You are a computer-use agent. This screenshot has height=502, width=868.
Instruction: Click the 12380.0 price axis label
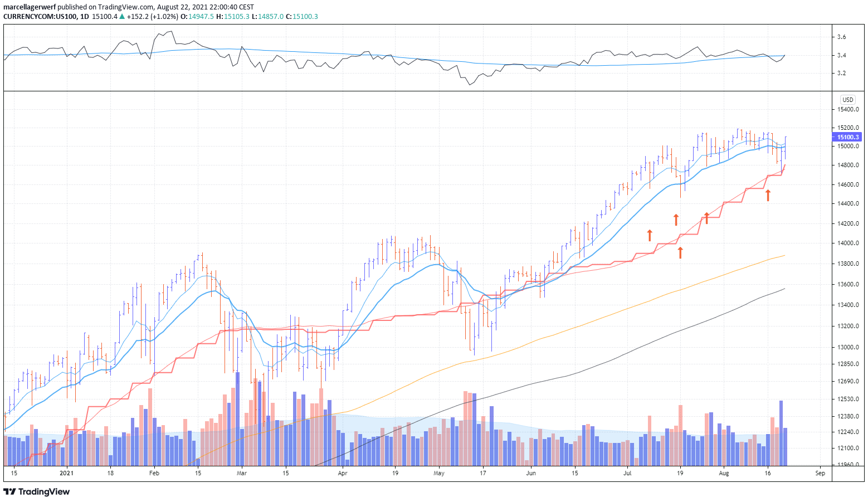[847, 416]
